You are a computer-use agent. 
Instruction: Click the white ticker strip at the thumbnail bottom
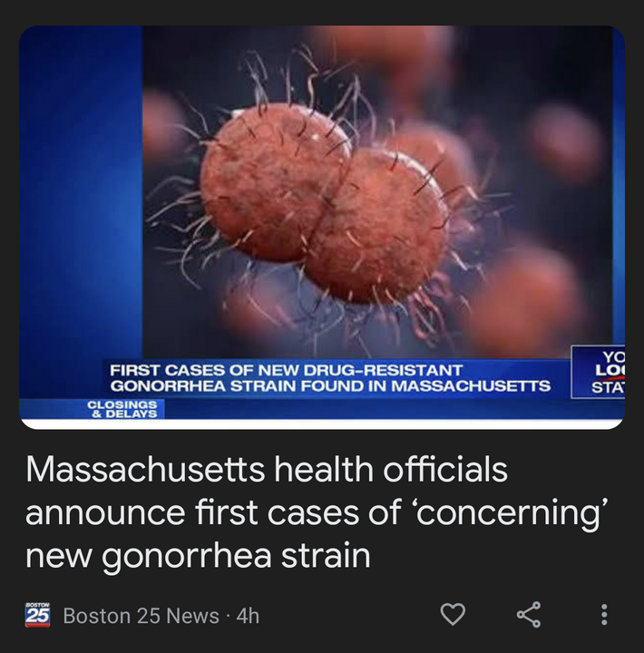point(322,424)
